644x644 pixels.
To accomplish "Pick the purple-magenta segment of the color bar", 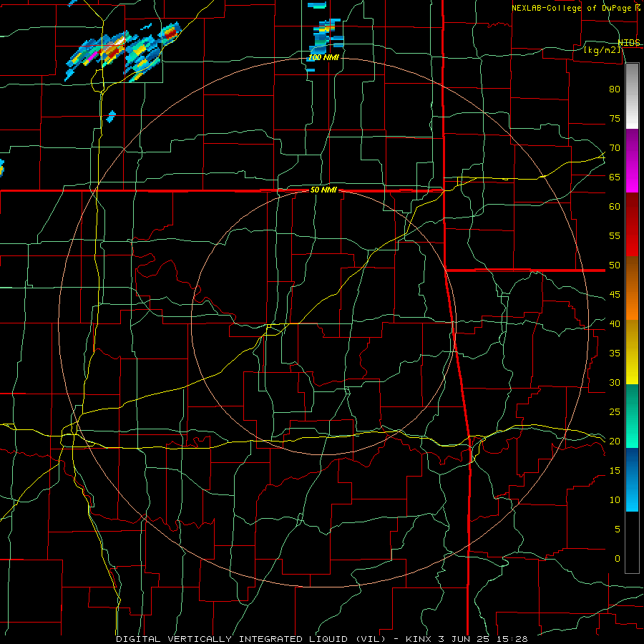I will click(632, 160).
